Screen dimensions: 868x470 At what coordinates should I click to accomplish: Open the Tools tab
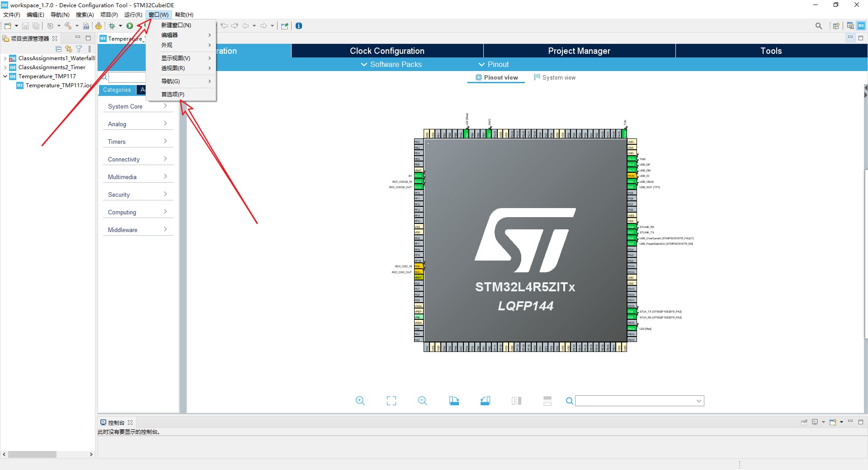(771, 51)
